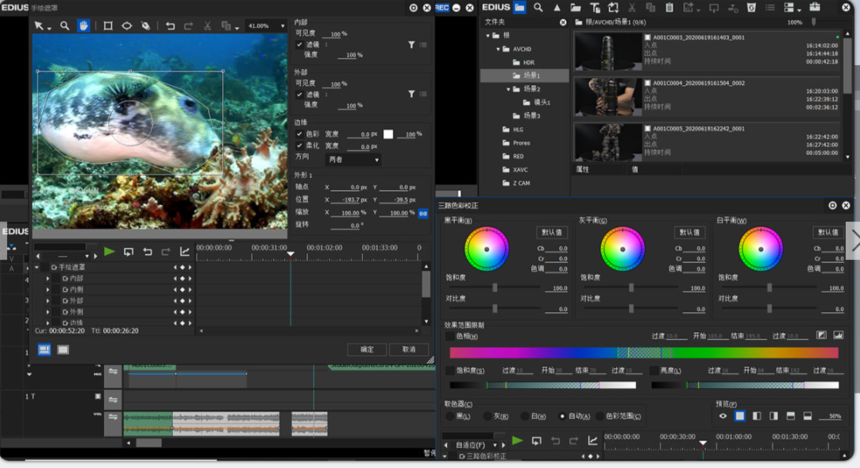Toggle the edge color checkbox

pyautogui.click(x=299, y=134)
